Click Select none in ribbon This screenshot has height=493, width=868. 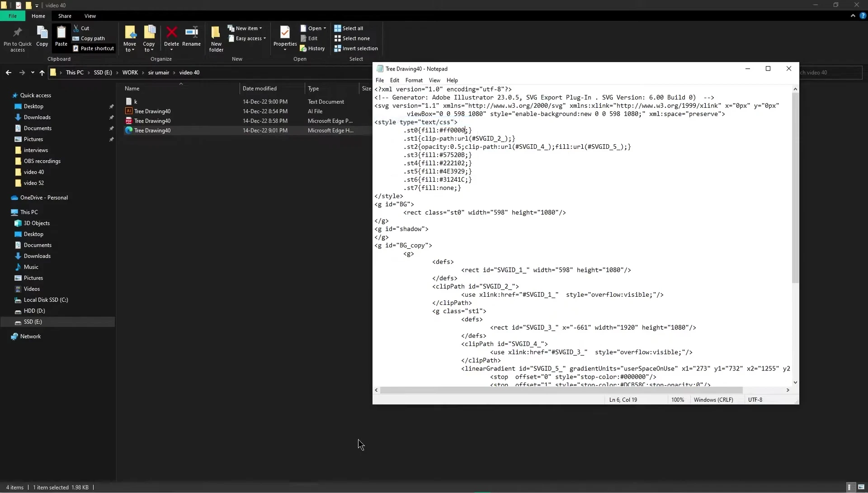pos(352,38)
